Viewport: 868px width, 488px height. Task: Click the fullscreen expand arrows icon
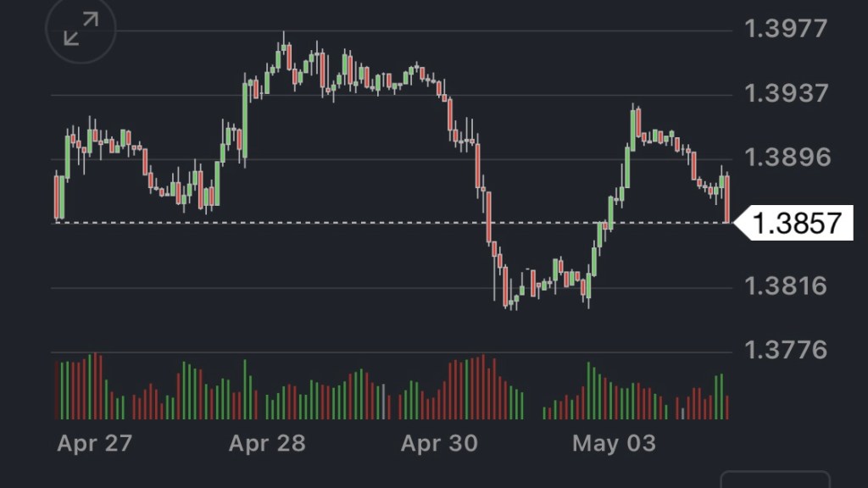[x=81, y=30]
